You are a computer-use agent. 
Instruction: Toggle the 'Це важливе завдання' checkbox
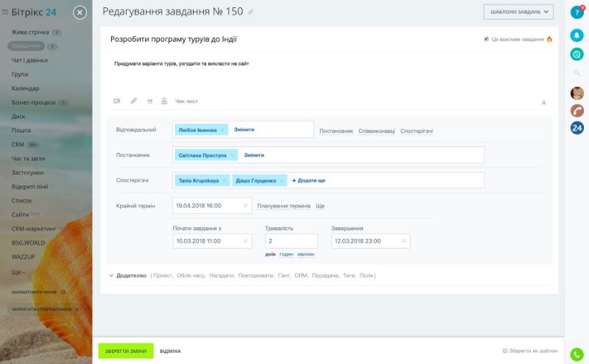(x=486, y=39)
